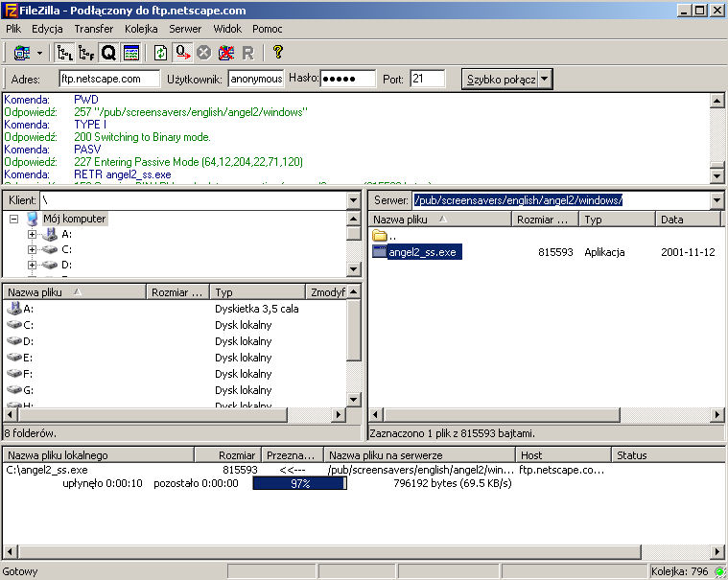This screenshot has width=728, height=580.
Task: Click the Użytkownik input field
Action: 256,79
